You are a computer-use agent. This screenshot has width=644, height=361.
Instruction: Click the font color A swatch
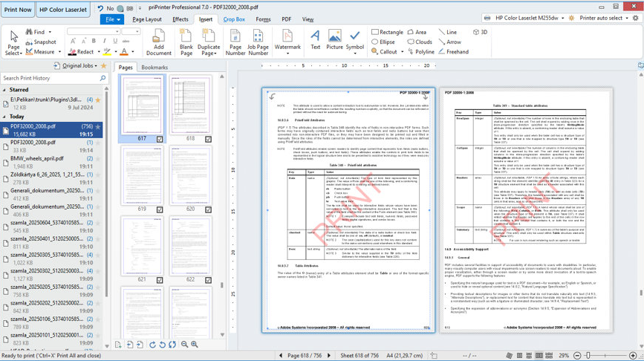(123, 53)
